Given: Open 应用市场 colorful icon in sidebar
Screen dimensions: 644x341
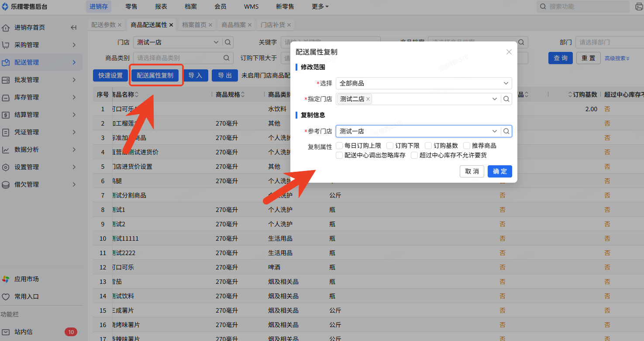Looking at the screenshot, I should point(6,279).
